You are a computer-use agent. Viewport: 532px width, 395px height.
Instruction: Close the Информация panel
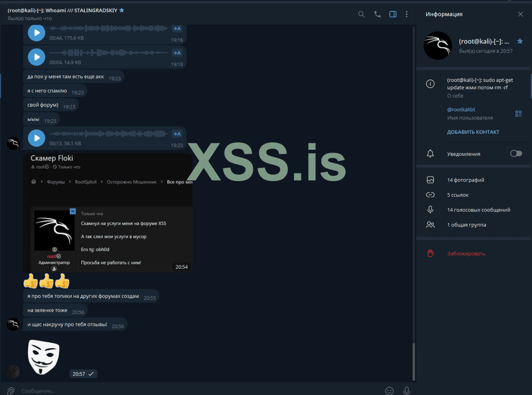520,14
